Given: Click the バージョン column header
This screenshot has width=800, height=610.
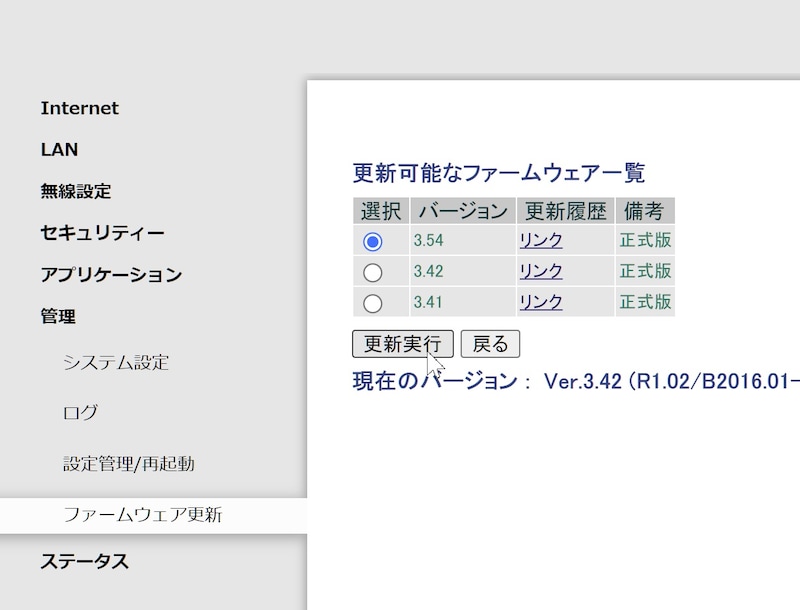Looking at the screenshot, I should (x=462, y=211).
